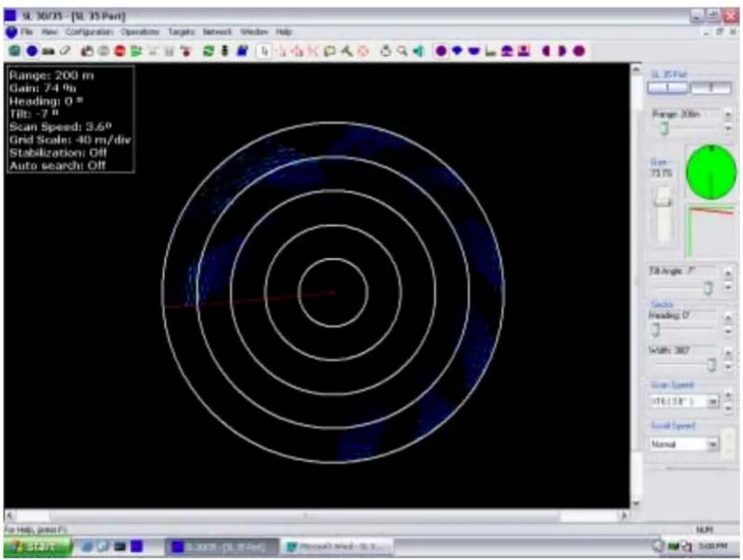Open the Help menu
The height and width of the screenshot is (560, 743).
pos(283,31)
